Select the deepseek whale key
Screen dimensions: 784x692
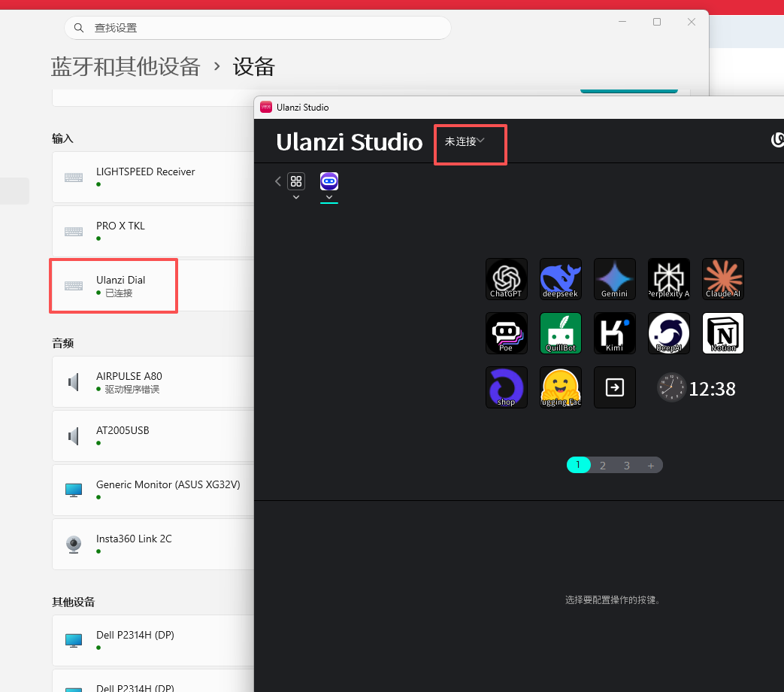561,279
